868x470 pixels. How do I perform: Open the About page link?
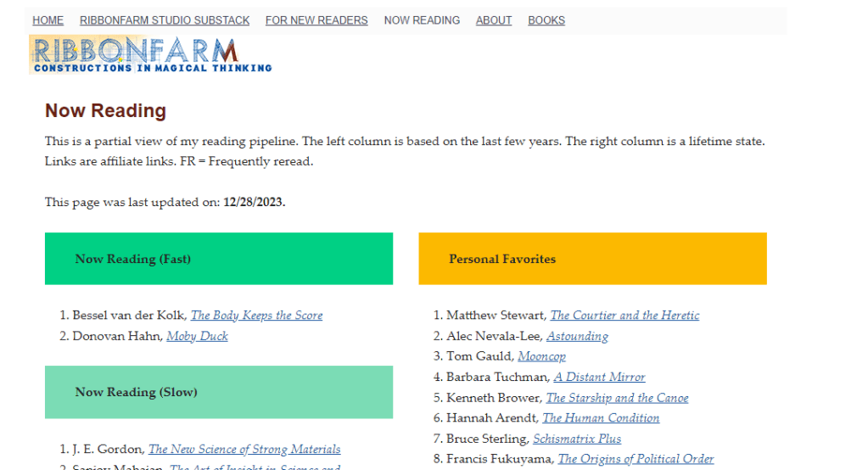[494, 20]
